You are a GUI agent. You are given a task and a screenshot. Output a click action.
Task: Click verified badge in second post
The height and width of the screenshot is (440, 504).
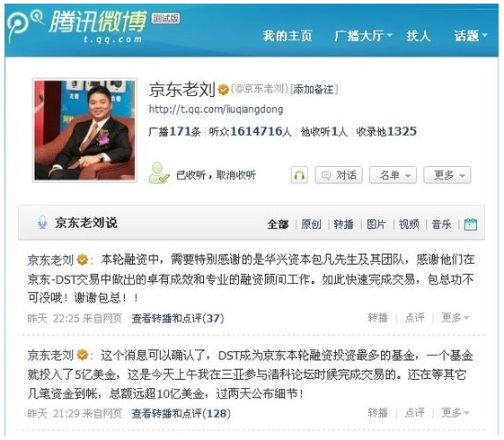pyautogui.click(x=83, y=355)
